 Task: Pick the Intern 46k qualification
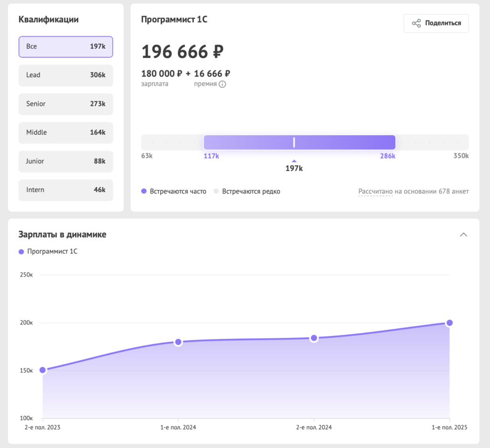point(66,190)
